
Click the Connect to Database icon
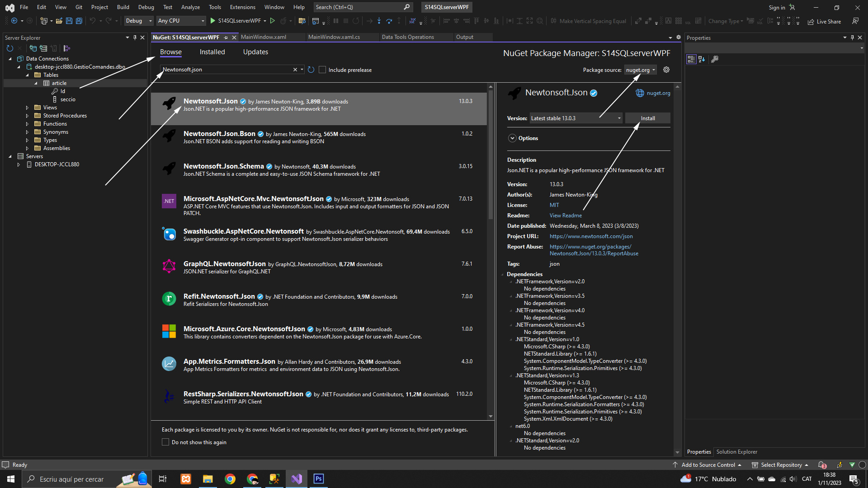click(x=33, y=48)
